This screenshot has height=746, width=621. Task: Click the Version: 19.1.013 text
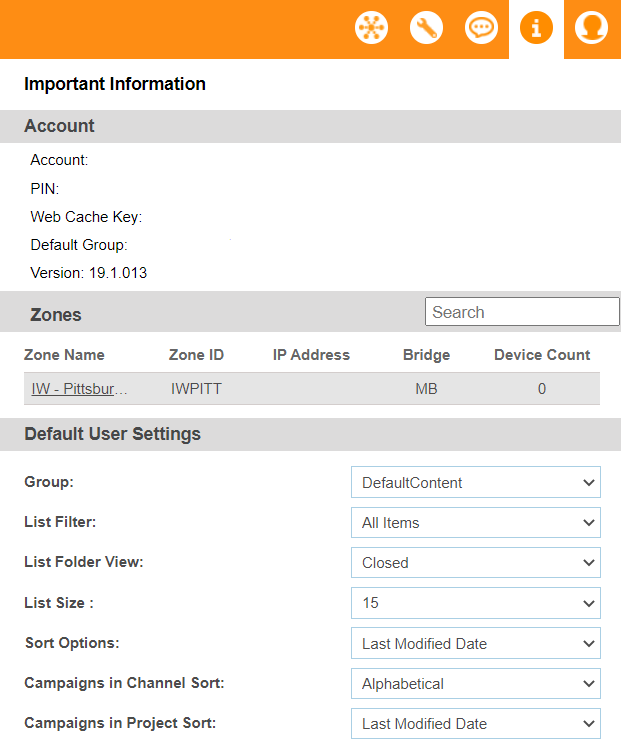coord(89,273)
